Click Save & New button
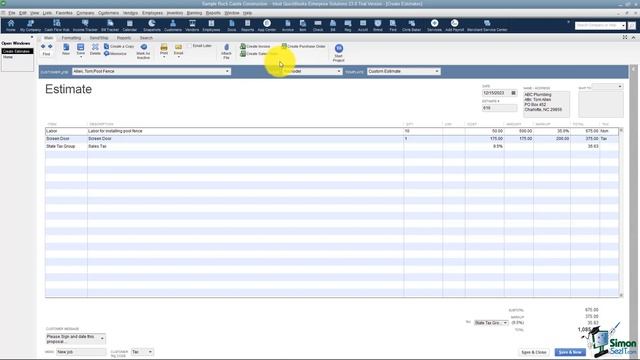640x360 pixels. click(x=570, y=352)
